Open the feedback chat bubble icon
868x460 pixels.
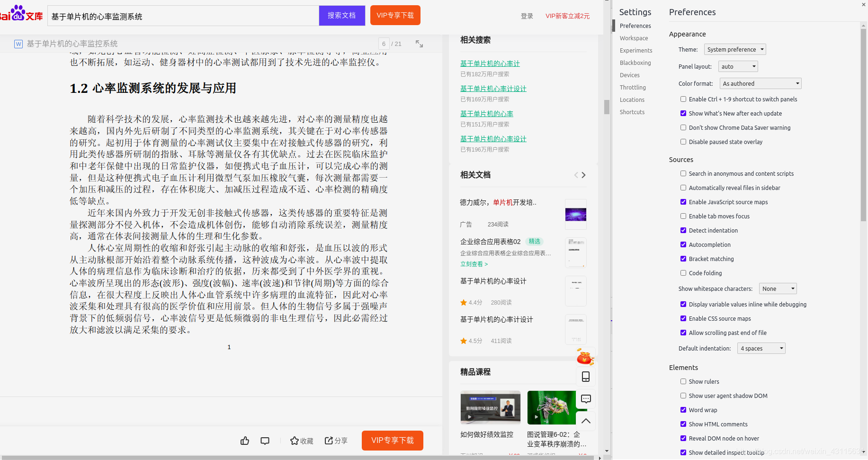(x=586, y=399)
